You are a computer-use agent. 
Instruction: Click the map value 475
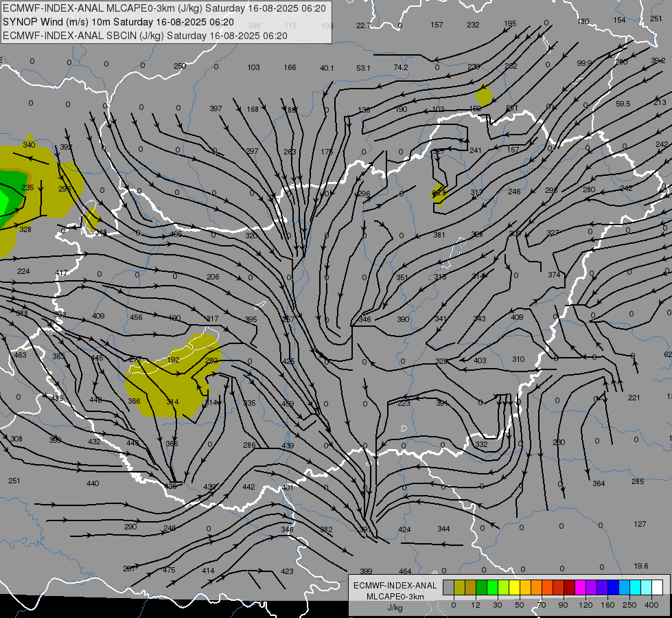tap(170, 570)
